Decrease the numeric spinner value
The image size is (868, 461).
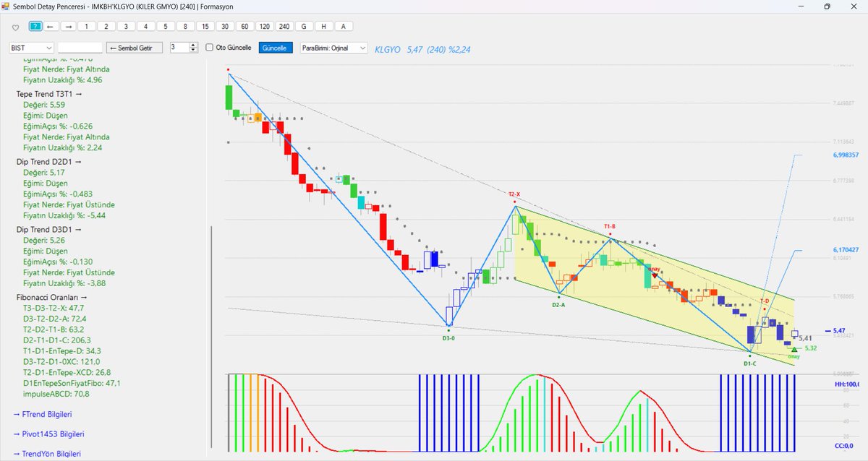(x=193, y=51)
